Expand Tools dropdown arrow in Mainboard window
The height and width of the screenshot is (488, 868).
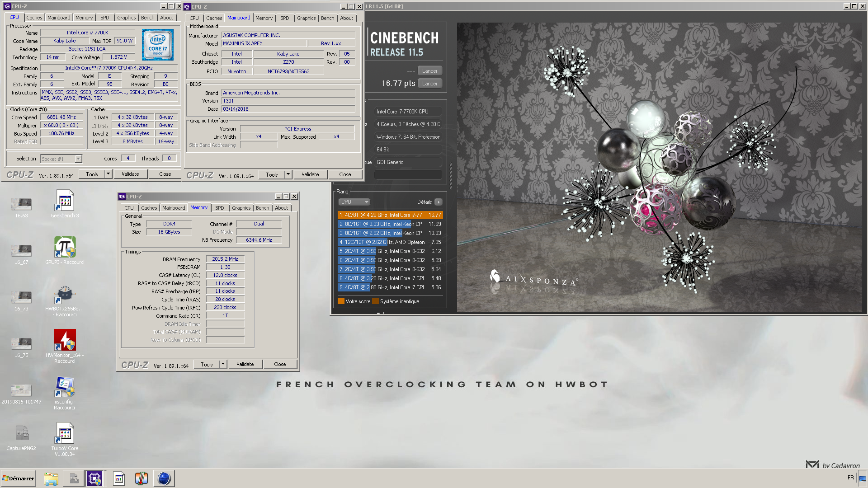click(288, 174)
